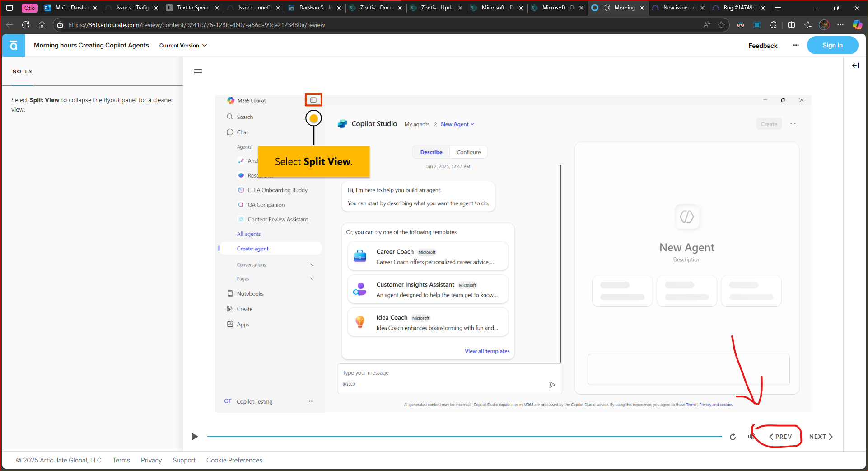Screen dimensions: 868x471
Task: Select Create agent in sidebar
Action: 270,249
